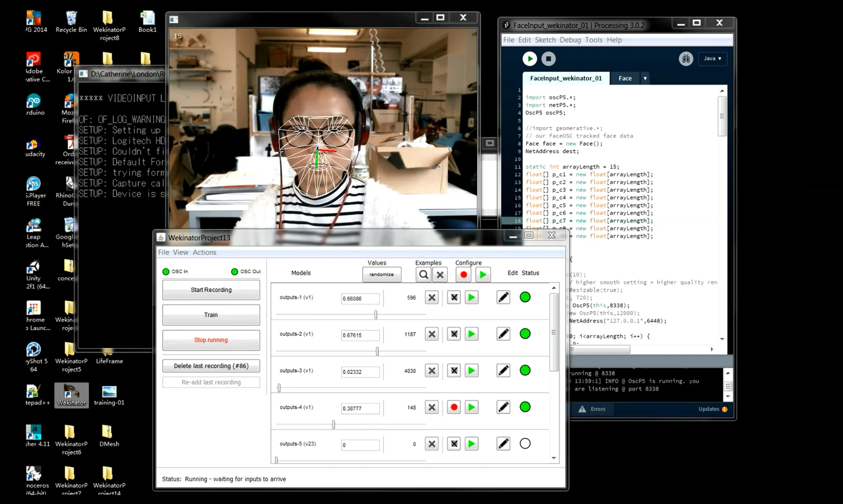Select the training-01 desktop icon

click(109, 395)
